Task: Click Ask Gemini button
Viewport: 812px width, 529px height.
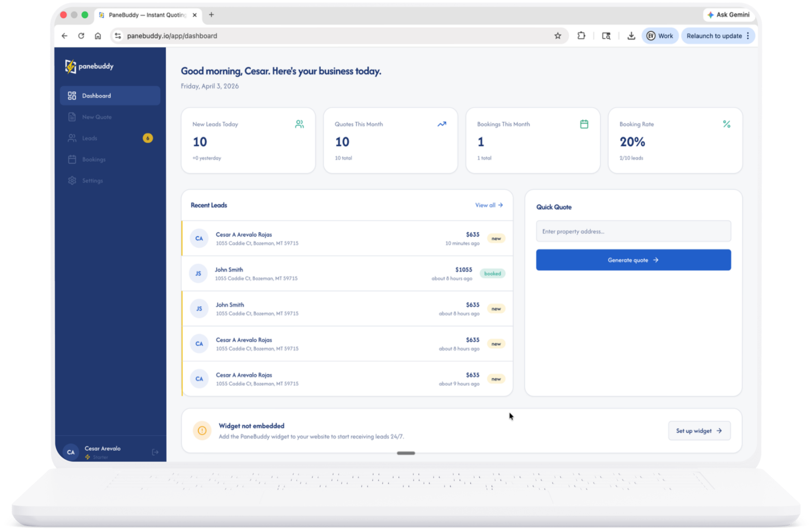Action: click(728, 15)
